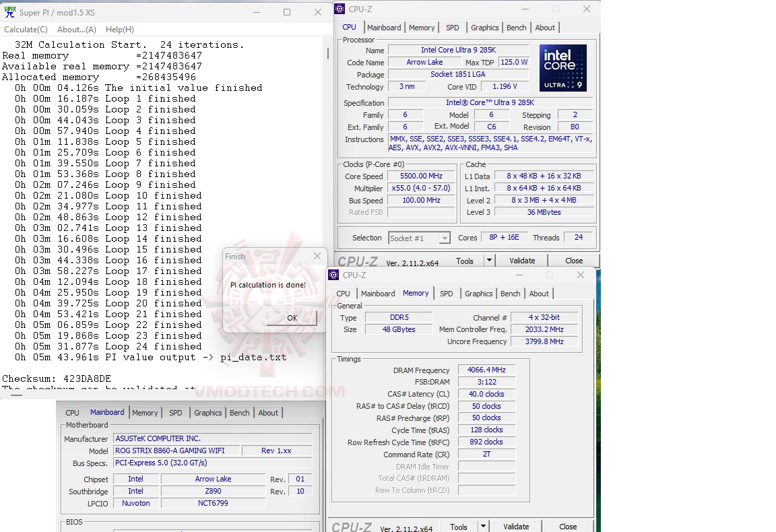The image size is (776, 532).
Task: Click Validate in top CPU-Z window
Action: coord(522,261)
